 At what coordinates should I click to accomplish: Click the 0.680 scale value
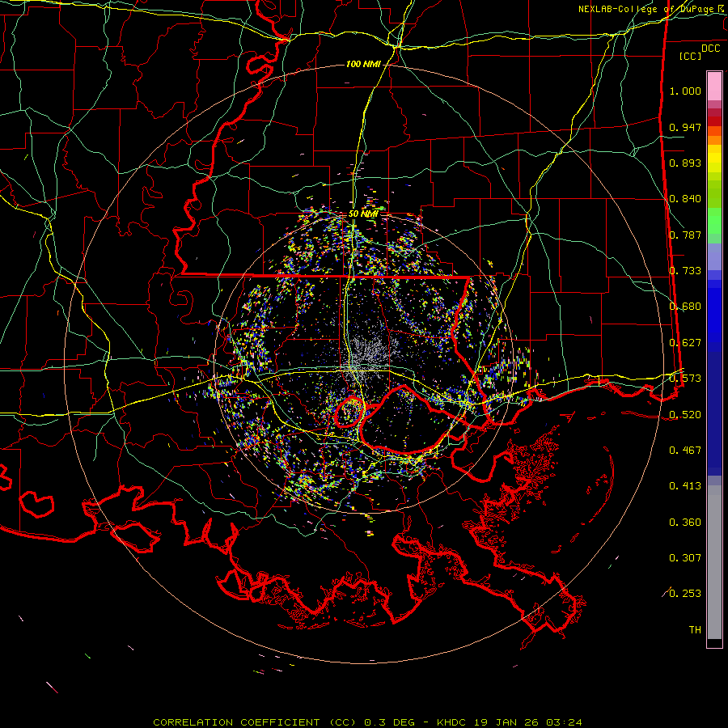click(685, 307)
